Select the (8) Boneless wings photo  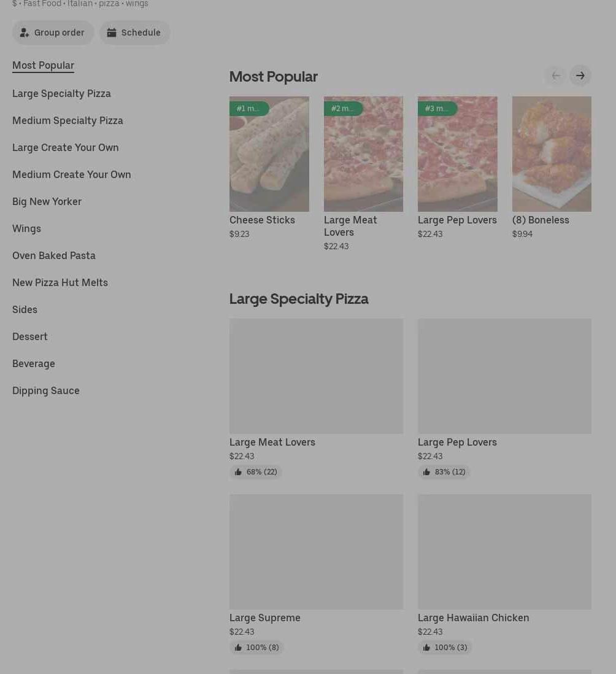(x=552, y=153)
